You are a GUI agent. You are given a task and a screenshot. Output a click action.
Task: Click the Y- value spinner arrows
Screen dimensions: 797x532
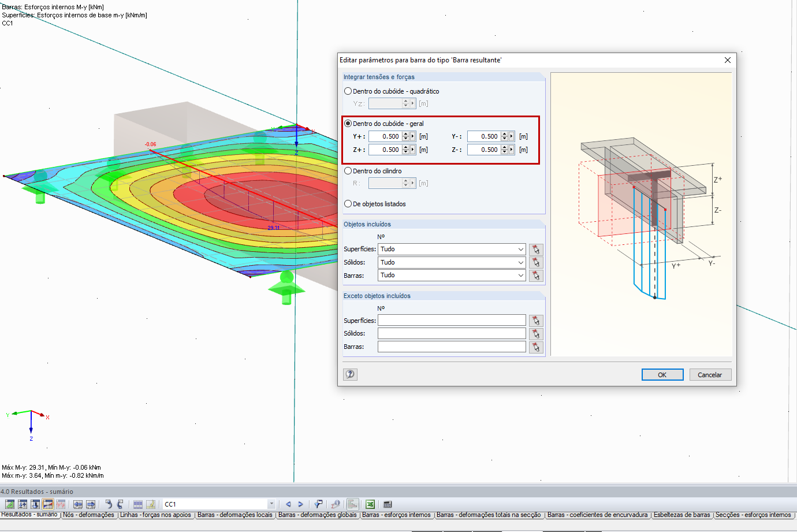click(504, 136)
